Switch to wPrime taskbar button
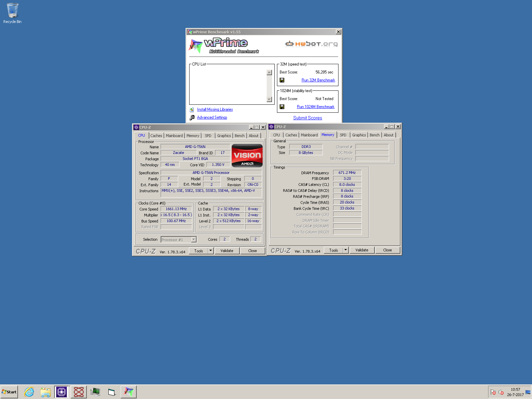The image size is (532, 399). click(129, 392)
